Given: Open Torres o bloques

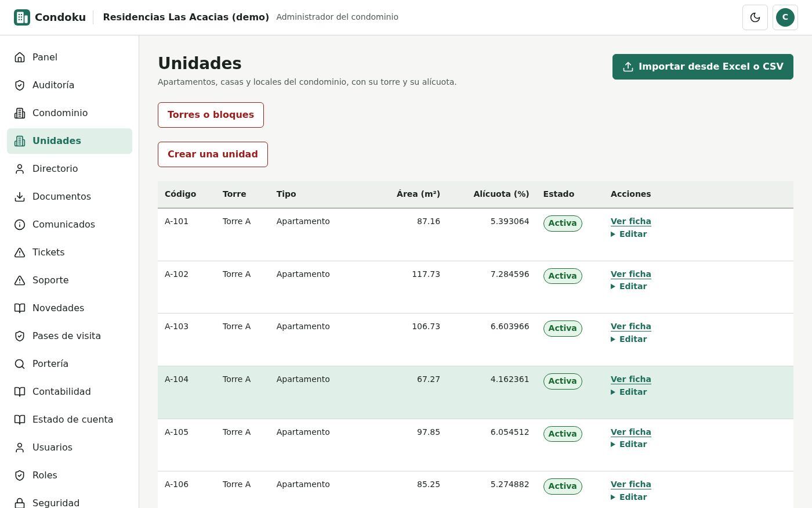Looking at the screenshot, I should [x=211, y=115].
